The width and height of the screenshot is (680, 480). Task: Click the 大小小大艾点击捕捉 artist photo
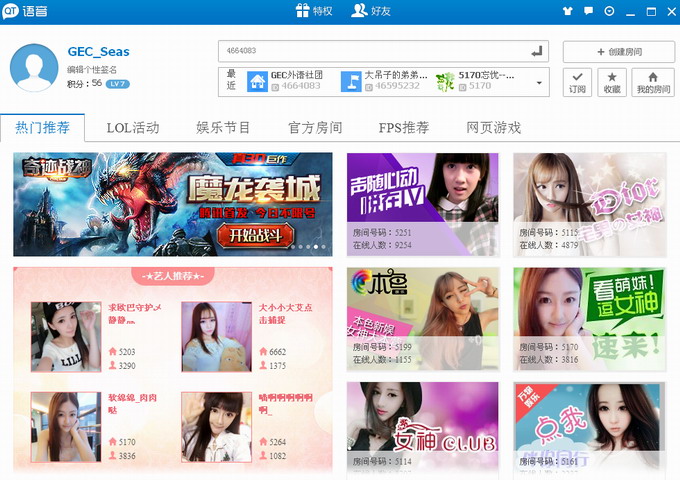(x=216, y=337)
